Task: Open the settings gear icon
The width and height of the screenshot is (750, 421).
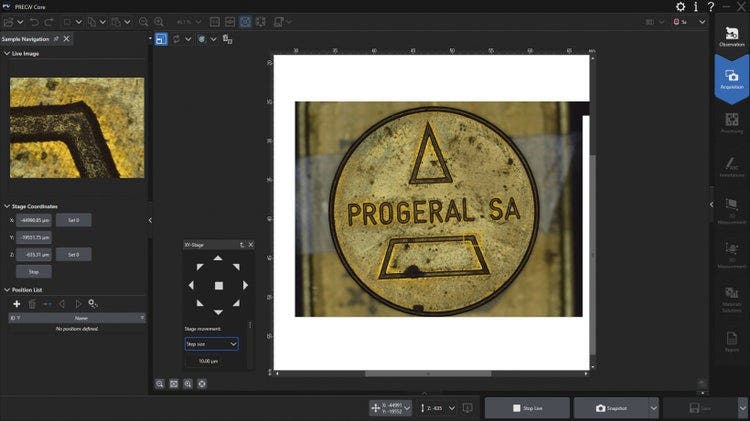Action: pyautogui.click(x=681, y=7)
